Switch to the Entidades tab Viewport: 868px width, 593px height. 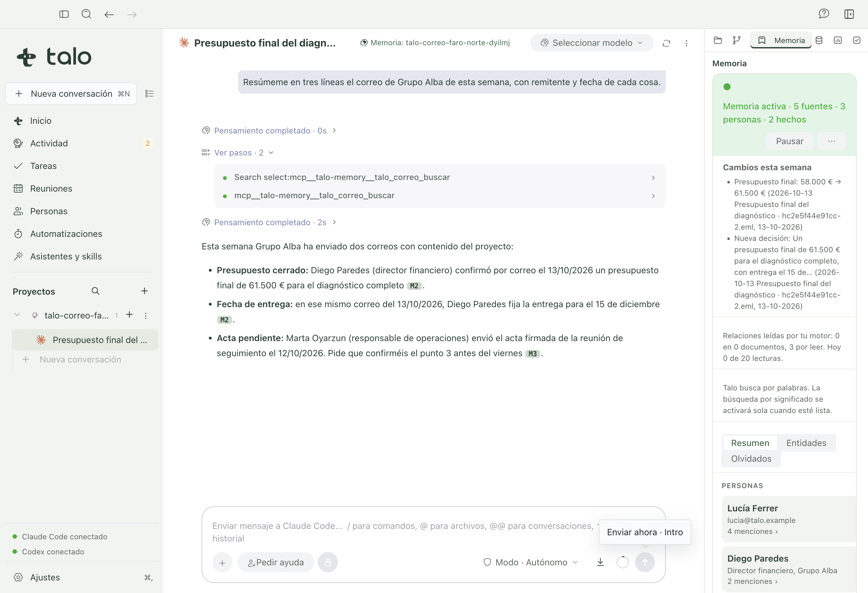click(806, 443)
